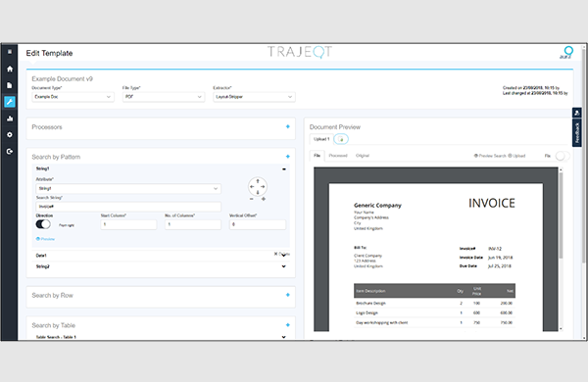Select the Upload 1 tab

pyautogui.click(x=321, y=139)
